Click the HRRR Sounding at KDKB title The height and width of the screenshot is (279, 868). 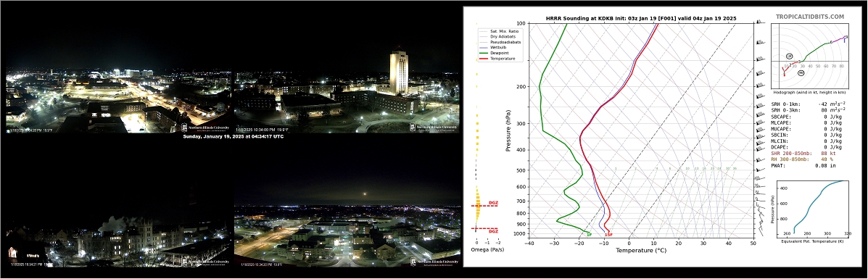point(640,18)
